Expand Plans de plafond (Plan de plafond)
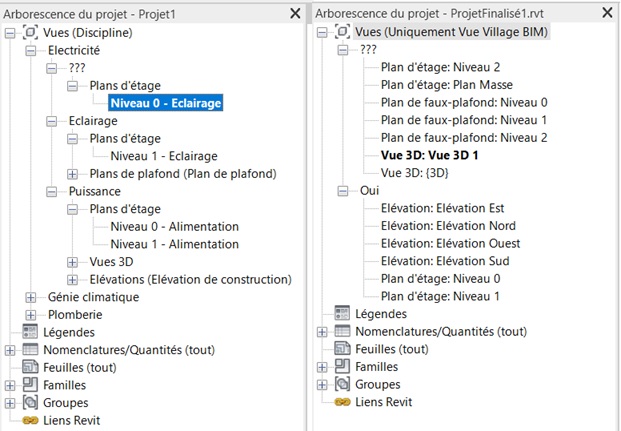 click(x=72, y=174)
